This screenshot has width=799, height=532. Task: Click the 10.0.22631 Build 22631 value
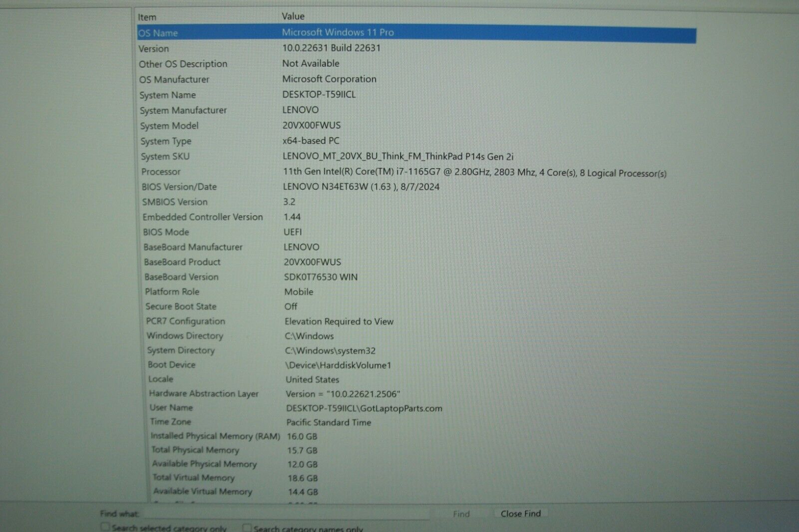(x=332, y=48)
